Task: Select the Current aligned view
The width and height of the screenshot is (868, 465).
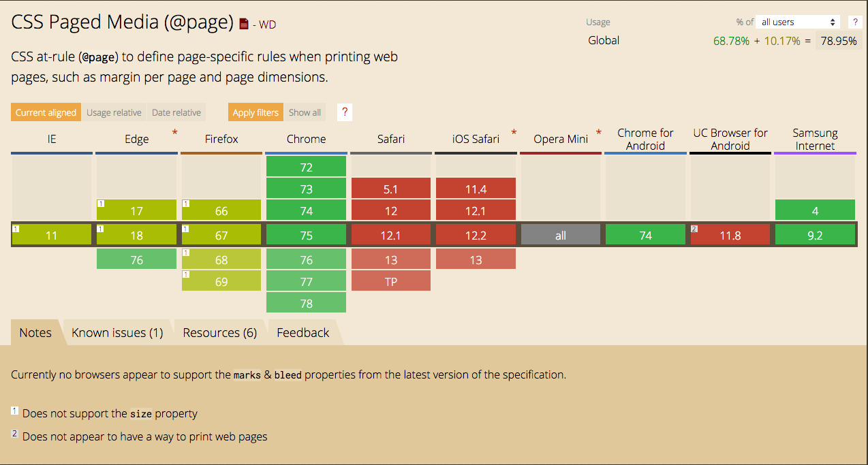Action: click(46, 112)
